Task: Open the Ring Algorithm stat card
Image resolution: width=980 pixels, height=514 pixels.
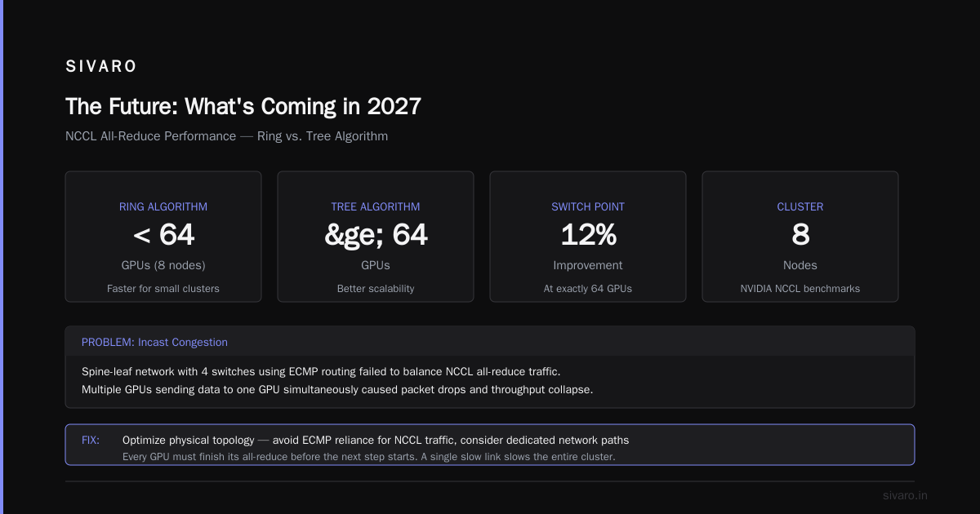Action: (x=163, y=237)
